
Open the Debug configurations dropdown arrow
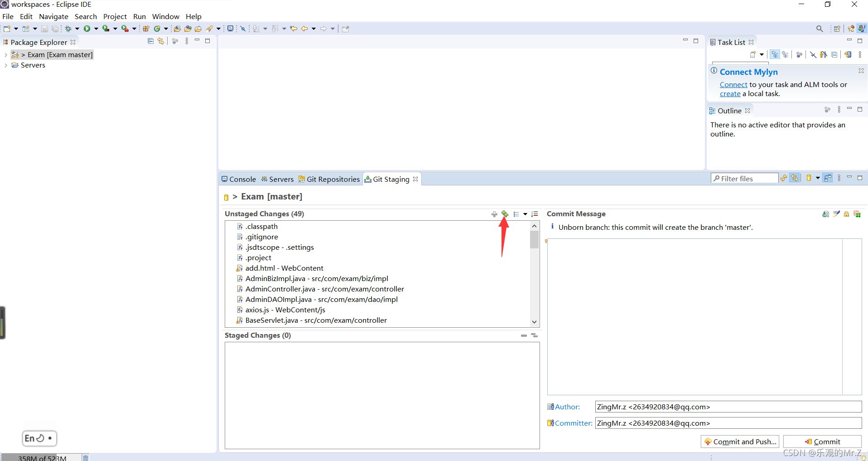click(x=77, y=29)
